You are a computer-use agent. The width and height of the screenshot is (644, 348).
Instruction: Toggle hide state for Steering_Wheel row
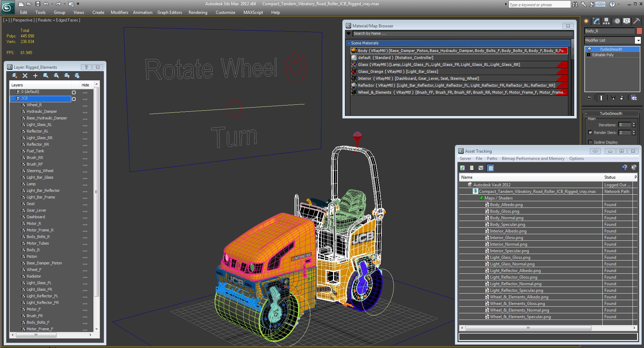tap(85, 171)
